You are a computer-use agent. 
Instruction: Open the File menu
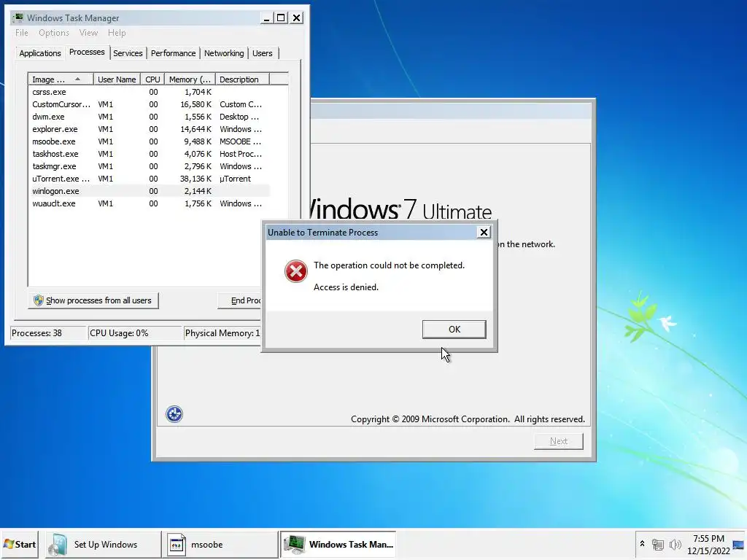coord(21,33)
